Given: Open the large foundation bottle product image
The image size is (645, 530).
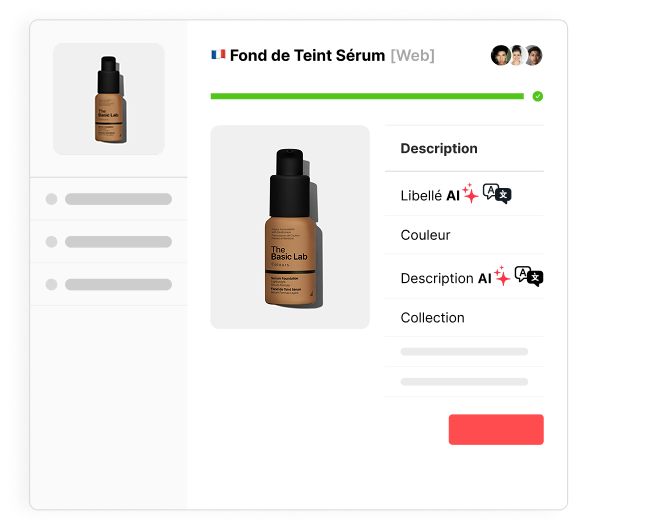Looking at the screenshot, I should [x=290, y=227].
